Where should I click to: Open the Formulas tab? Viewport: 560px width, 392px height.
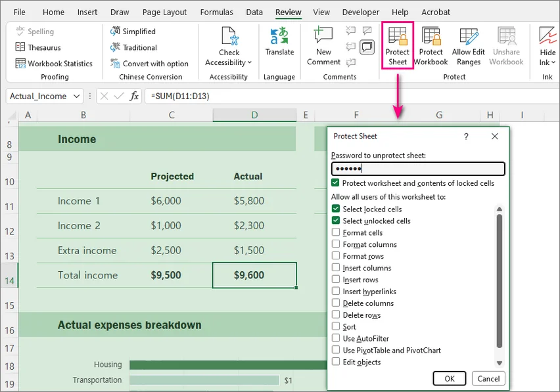tap(216, 12)
